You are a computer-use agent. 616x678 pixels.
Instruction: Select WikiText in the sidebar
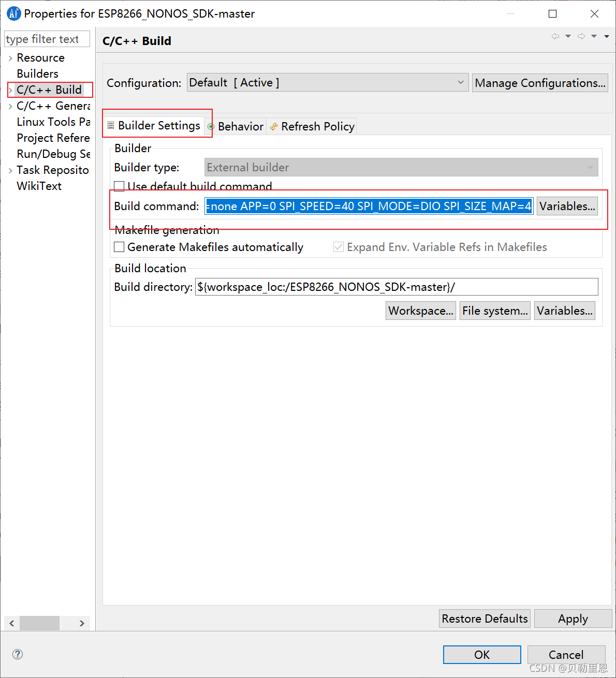click(39, 186)
